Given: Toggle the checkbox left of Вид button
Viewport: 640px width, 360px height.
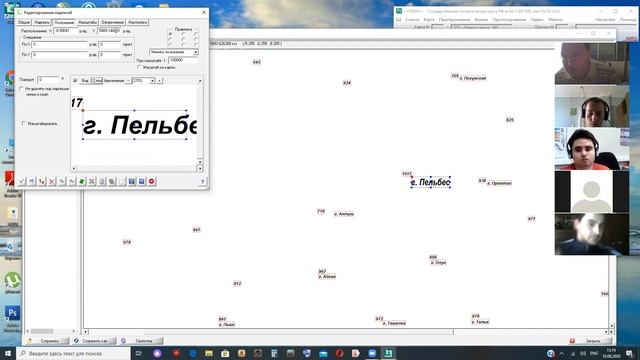Looking at the screenshot, I should click(75, 81).
